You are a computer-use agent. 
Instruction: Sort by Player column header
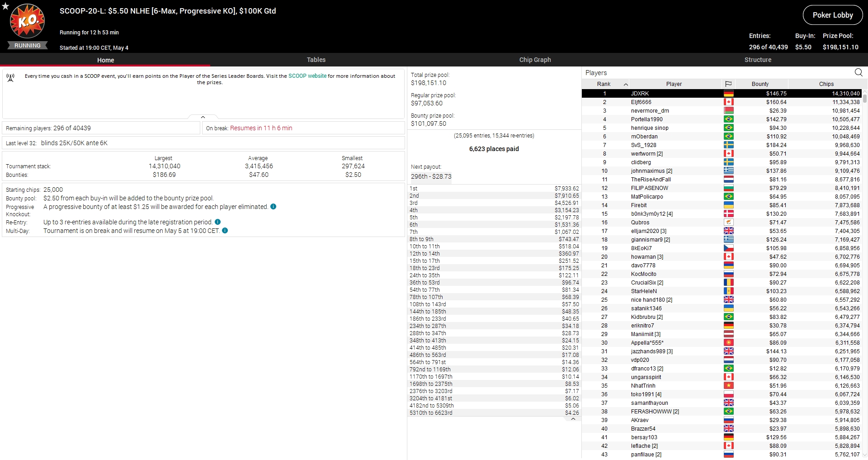click(x=674, y=84)
